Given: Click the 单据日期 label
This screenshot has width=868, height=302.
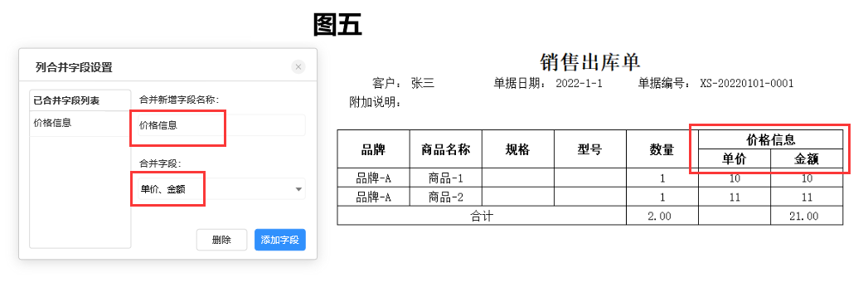Looking at the screenshot, I should click(520, 84).
